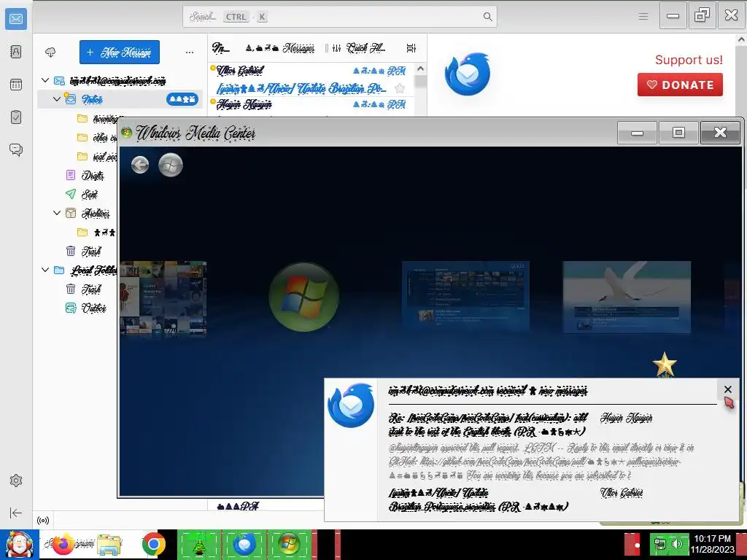Open File Explorer from the taskbar
The height and width of the screenshot is (560, 747).
point(109,544)
